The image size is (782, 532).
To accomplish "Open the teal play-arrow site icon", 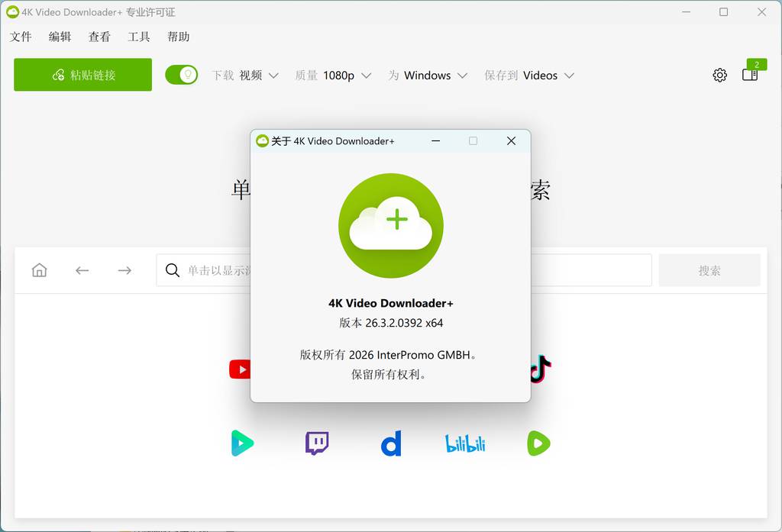I will tap(242, 443).
